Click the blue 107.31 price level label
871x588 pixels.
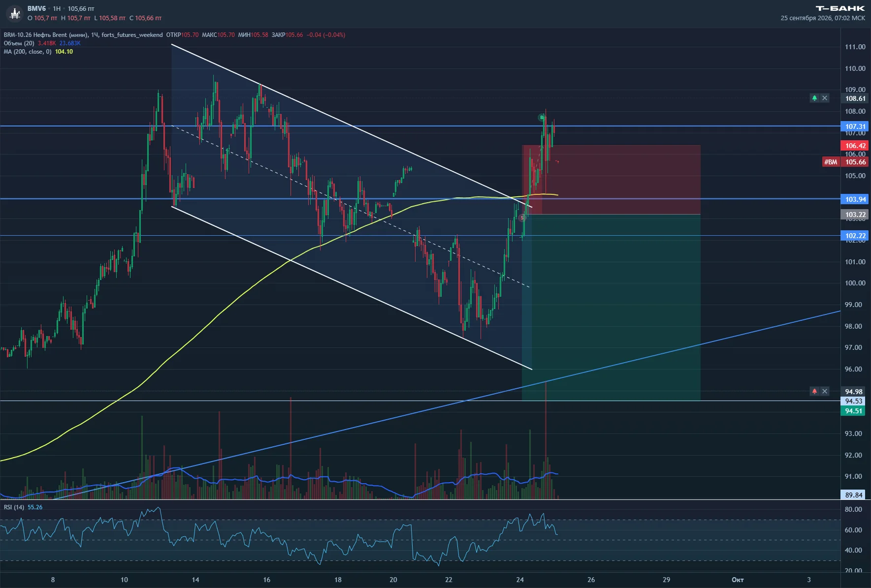tap(855, 127)
